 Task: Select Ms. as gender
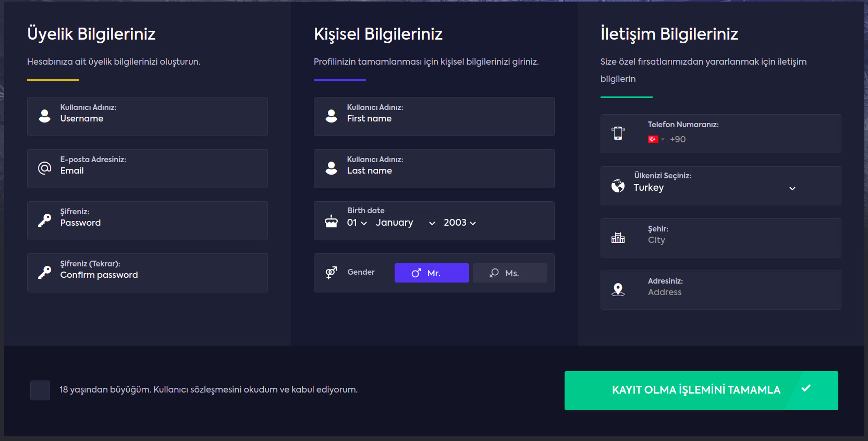coord(510,273)
